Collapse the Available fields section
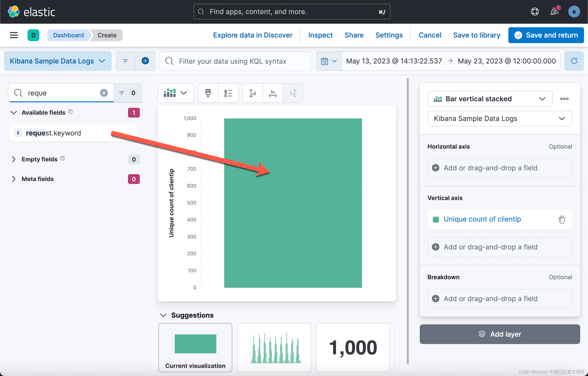588x376 pixels. point(14,113)
